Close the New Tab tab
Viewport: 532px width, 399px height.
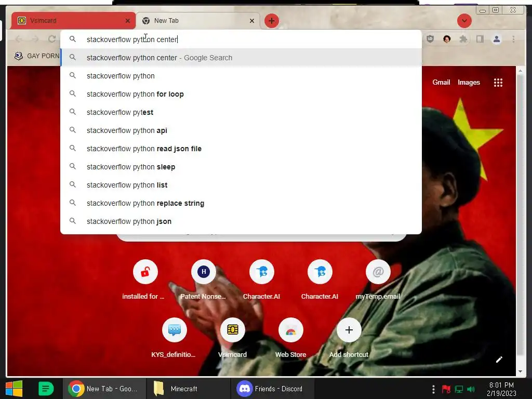(252, 21)
